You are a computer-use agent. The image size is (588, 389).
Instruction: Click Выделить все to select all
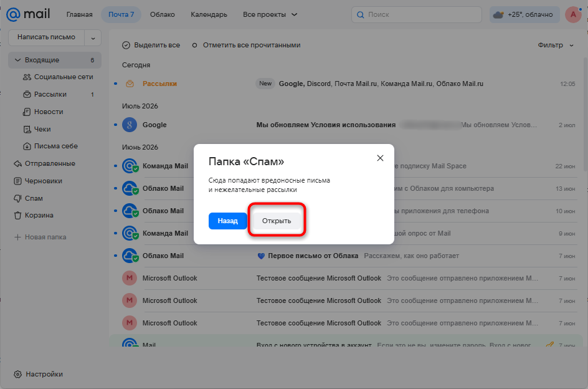click(151, 45)
